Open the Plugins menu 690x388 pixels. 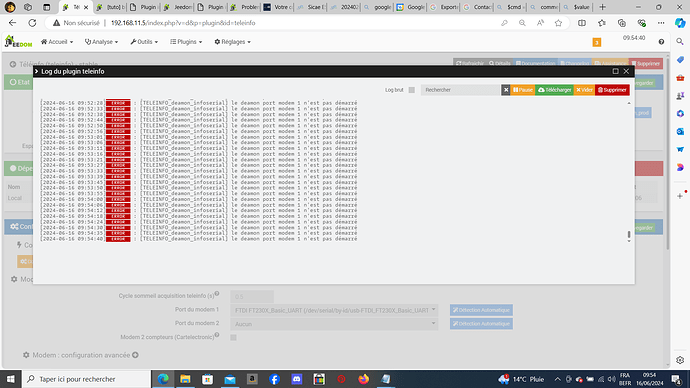(186, 42)
